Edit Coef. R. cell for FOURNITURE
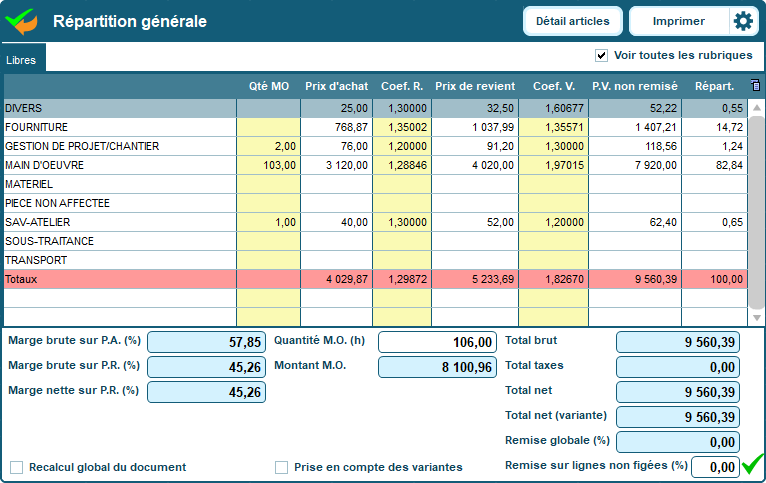 point(402,127)
